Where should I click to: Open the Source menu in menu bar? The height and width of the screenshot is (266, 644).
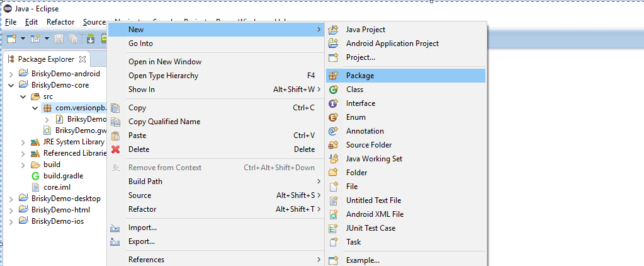pyautogui.click(x=94, y=22)
